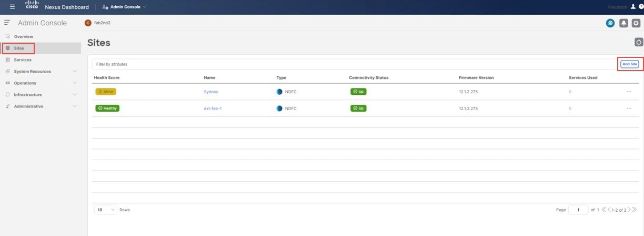Open notifications bell icon
Screen dimensions: 644x236
coord(623,23)
